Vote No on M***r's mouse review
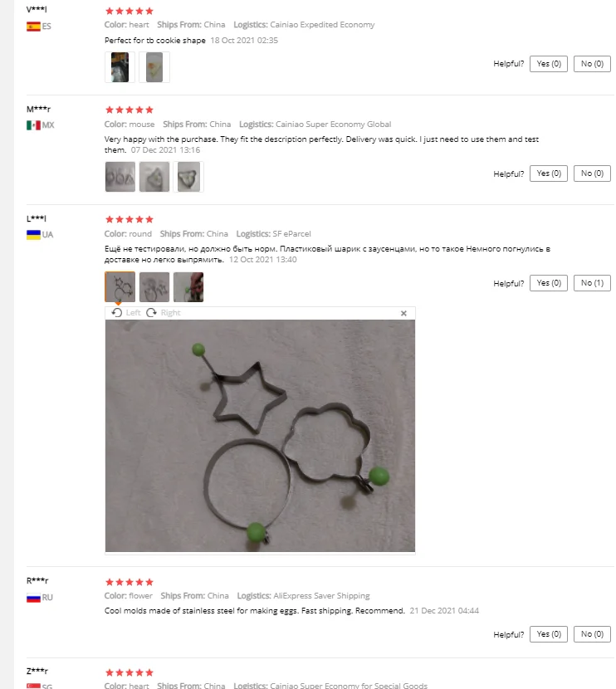The width and height of the screenshot is (616, 689). pos(592,173)
